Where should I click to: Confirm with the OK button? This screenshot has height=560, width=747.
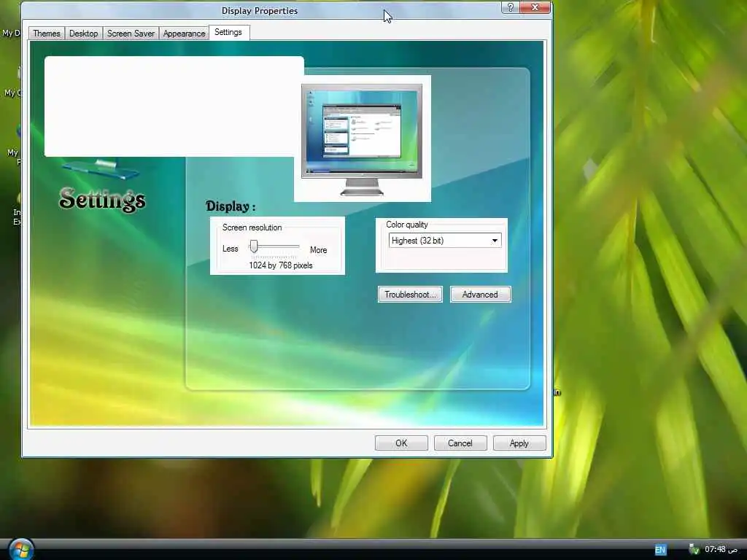coord(401,443)
